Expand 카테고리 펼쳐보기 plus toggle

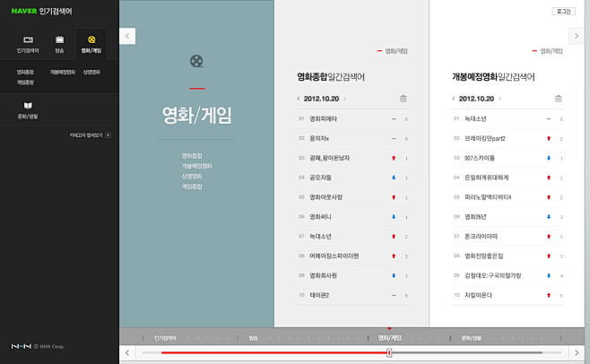click(108, 134)
